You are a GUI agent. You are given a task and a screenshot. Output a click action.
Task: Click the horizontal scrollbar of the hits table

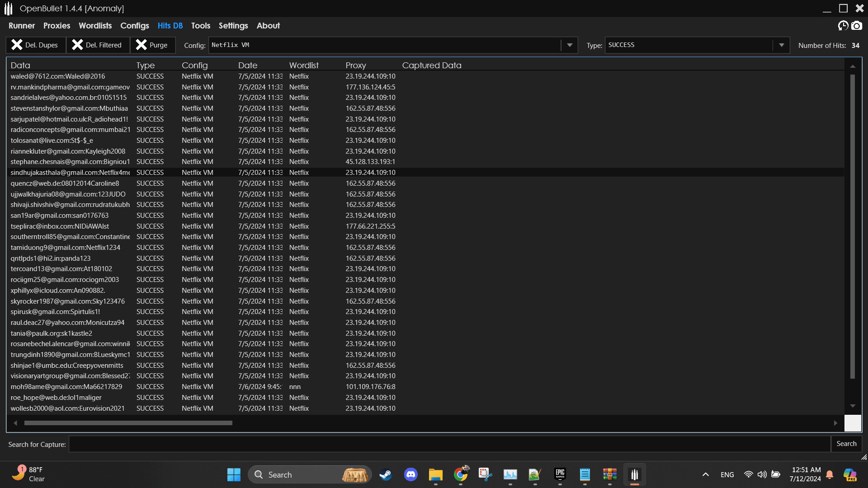(128, 423)
